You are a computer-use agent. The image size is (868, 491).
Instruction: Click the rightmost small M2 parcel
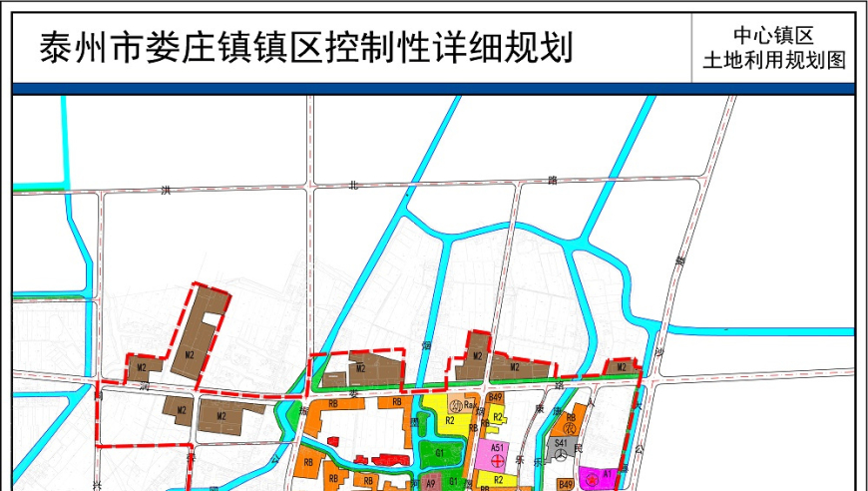[622, 367]
